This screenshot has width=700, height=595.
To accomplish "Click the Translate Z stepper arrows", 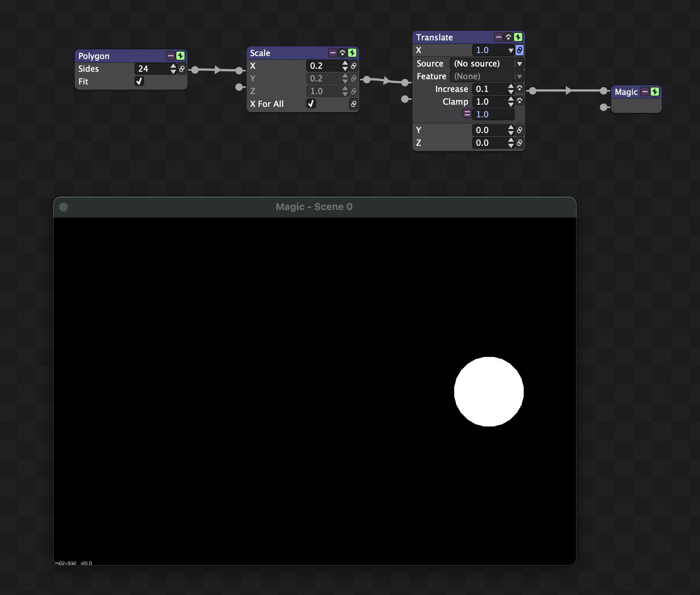I will (511, 143).
